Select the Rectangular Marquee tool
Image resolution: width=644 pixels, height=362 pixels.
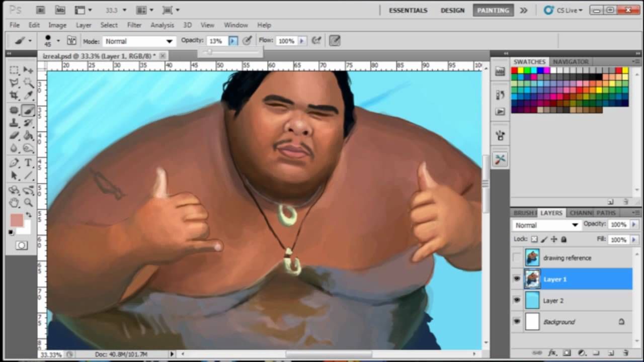pos(14,70)
